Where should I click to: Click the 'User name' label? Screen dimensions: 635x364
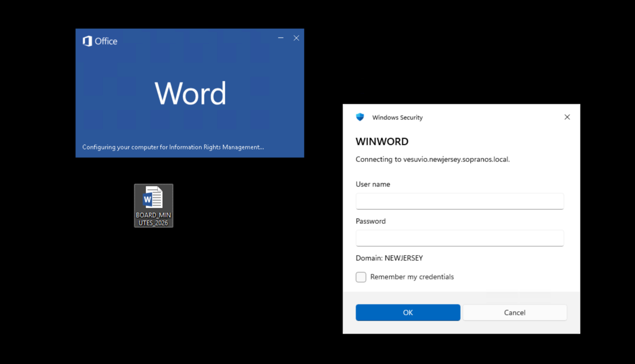pyautogui.click(x=373, y=184)
